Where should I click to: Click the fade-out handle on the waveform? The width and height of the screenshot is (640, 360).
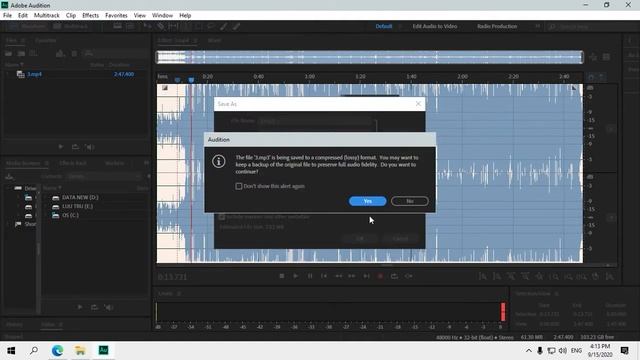[x=574, y=88]
